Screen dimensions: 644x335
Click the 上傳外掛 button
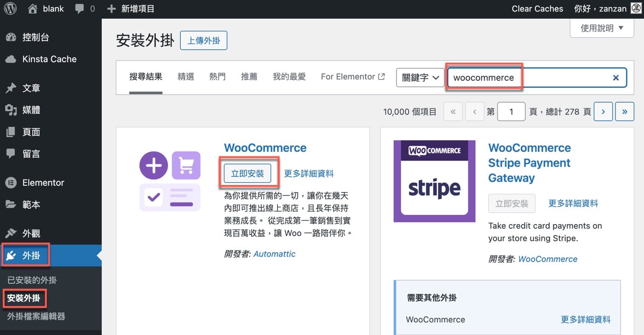pos(204,40)
